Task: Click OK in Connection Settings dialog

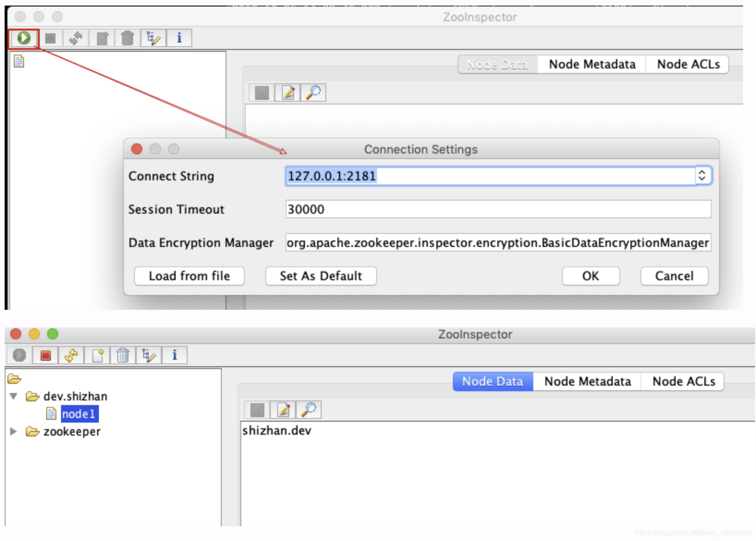Action: [591, 276]
